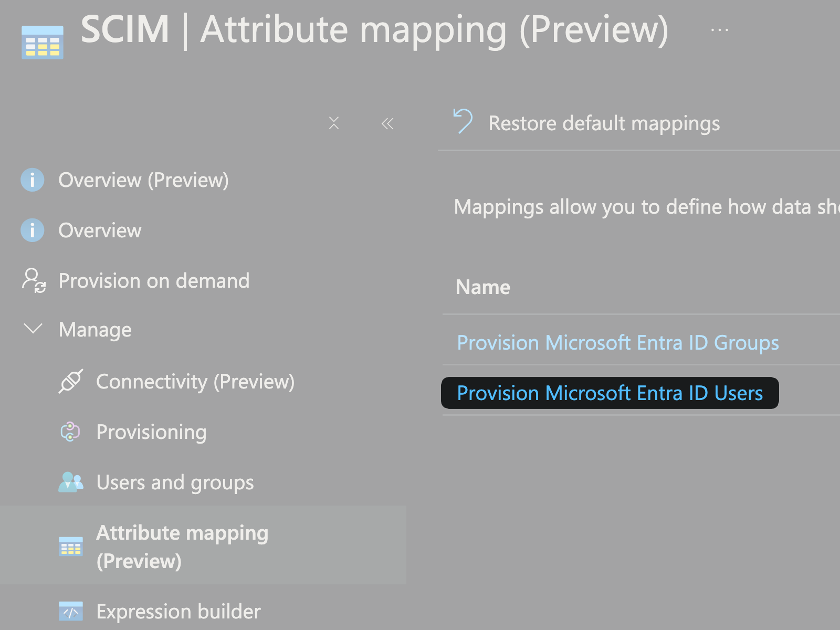
Task: Open Provision Microsoft Entra ID Groups mapping
Action: tap(618, 343)
